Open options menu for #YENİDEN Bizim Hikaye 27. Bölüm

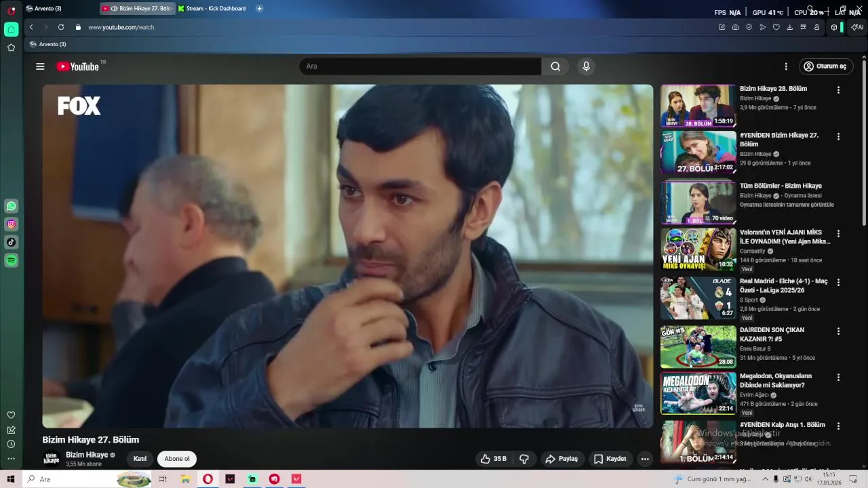tap(838, 136)
